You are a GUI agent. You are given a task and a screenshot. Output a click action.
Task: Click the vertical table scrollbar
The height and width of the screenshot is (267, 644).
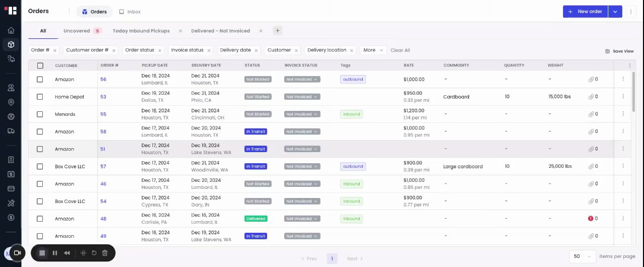coord(633,91)
